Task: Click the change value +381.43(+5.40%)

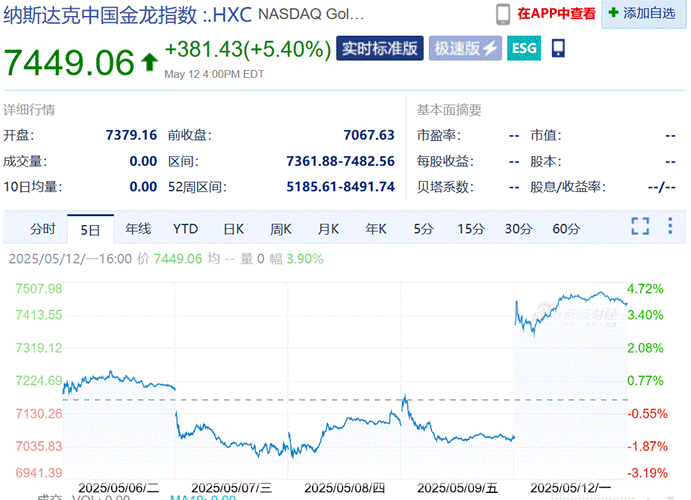Action: click(x=248, y=49)
